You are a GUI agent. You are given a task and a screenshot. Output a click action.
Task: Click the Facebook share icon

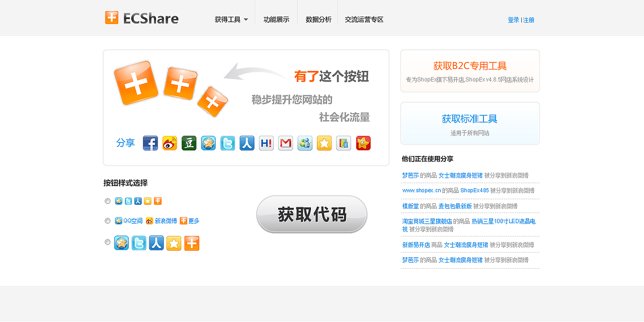tap(150, 143)
